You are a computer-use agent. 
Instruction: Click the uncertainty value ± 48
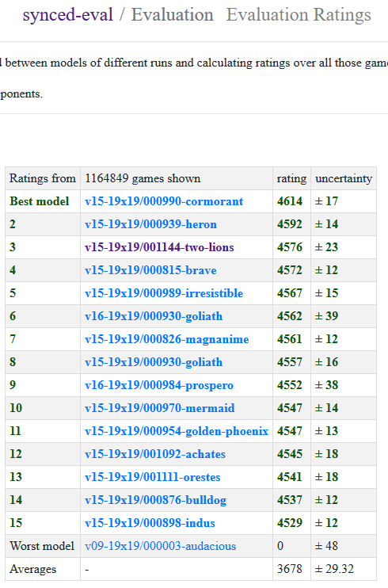[x=326, y=546]
